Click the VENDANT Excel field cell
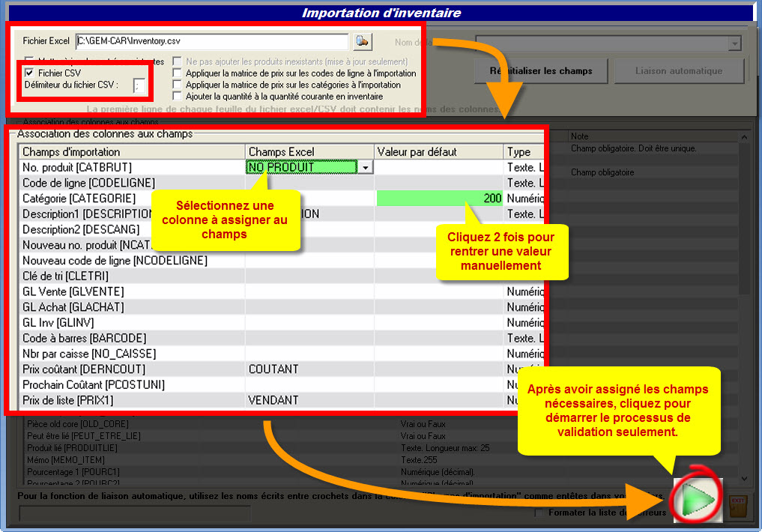The image size is (762, 532). [x=309, y=401]
